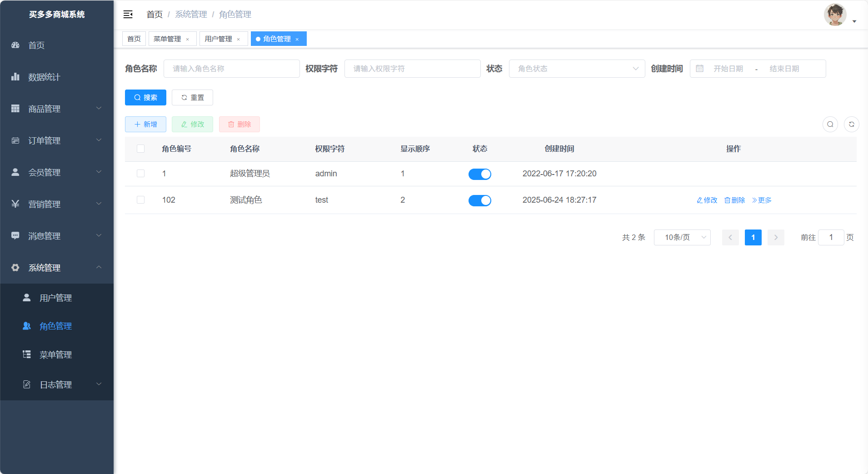Screen dimensions: 868x474
Task: Click 修改 link for 测试角色 row
Action: (707, 200)
